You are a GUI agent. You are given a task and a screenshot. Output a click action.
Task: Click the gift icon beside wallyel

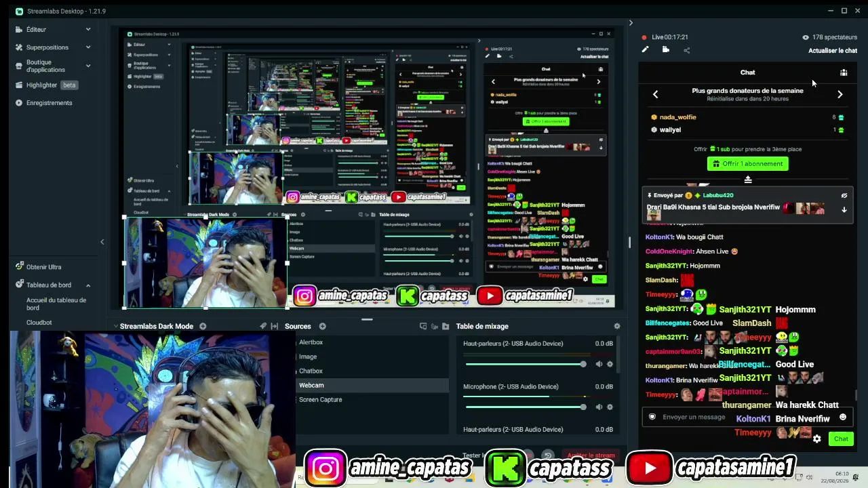[841, 130]
